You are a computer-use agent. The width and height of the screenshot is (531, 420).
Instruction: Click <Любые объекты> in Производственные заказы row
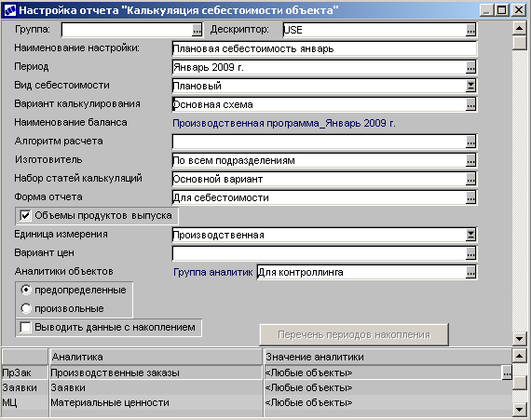(x=383, y=373)
